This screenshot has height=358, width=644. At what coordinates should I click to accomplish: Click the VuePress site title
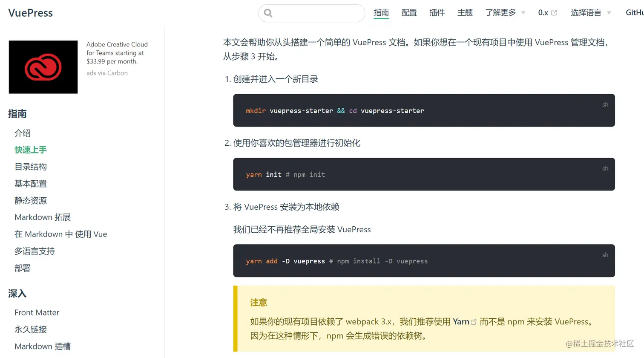point(31,13)
